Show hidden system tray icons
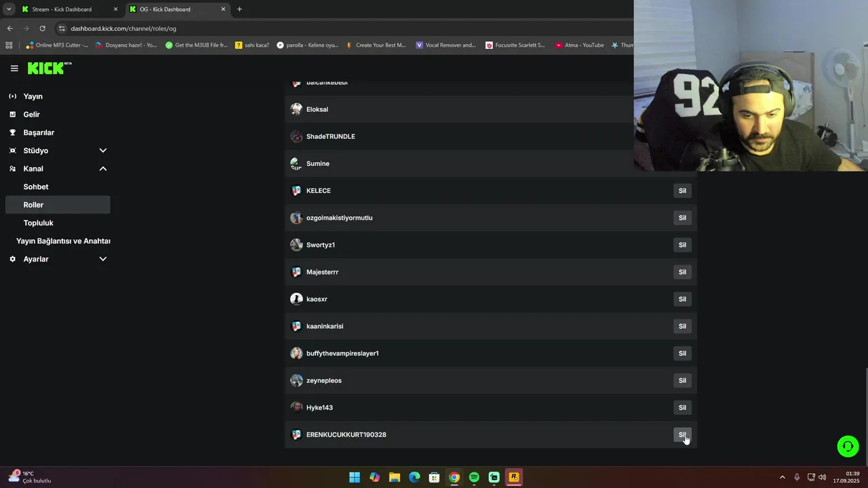This screenshot has width=868, height=488. tap(782, 477)
